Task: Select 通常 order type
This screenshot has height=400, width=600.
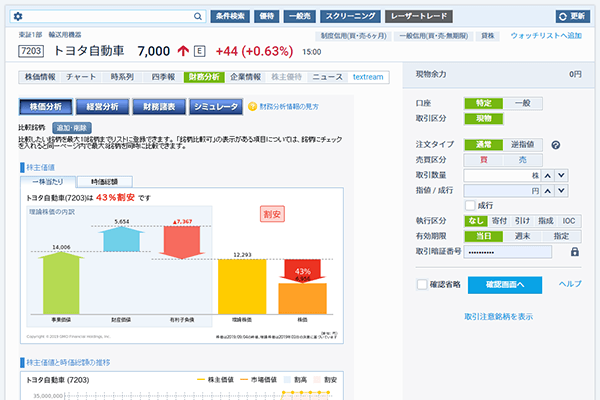Action: tap(484, 145)
